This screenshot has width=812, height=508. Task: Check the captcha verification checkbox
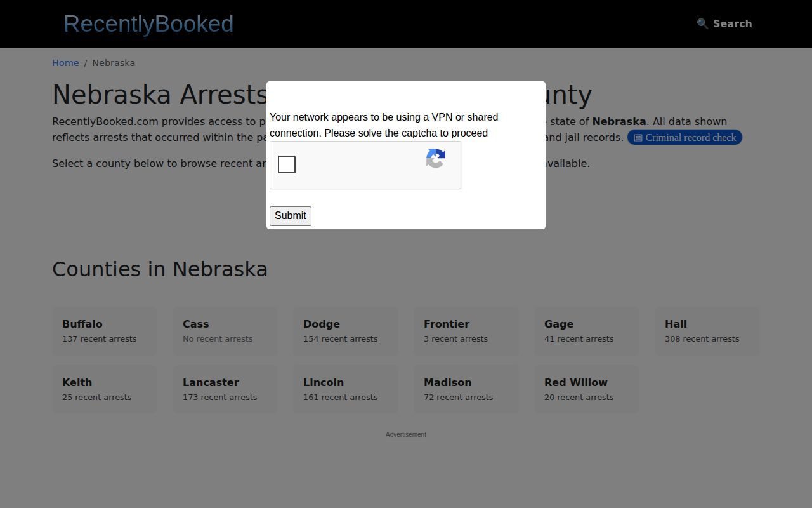[287, 164]
